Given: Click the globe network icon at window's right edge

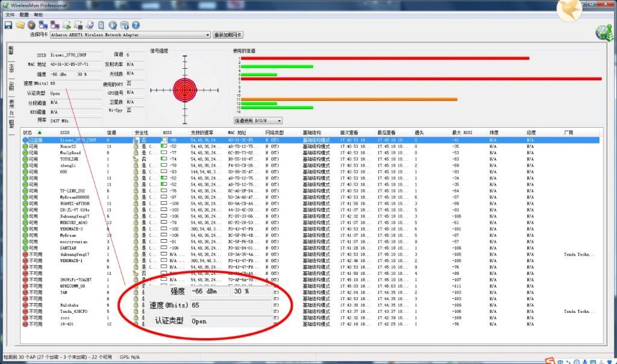Looking at the screenshot, I should click(x=604, y=33).
